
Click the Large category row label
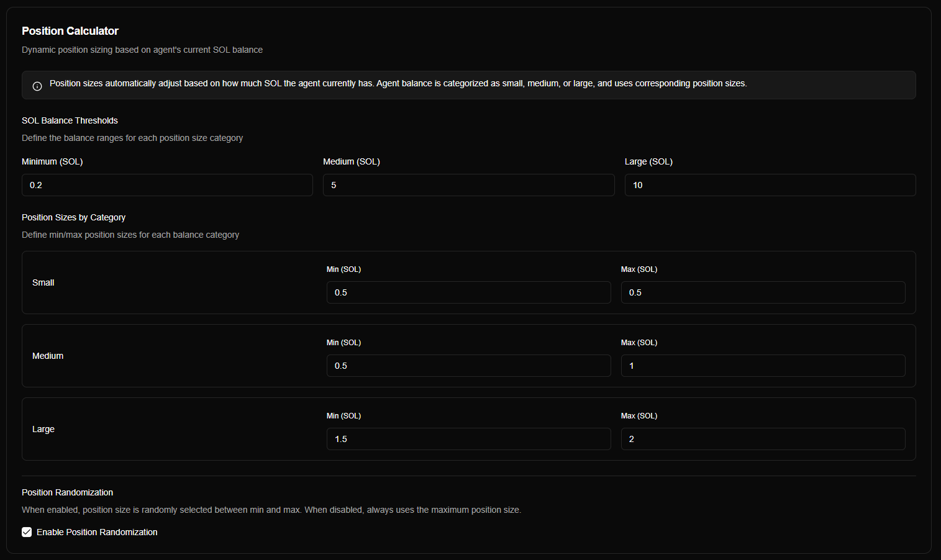[x=43, y=429]
